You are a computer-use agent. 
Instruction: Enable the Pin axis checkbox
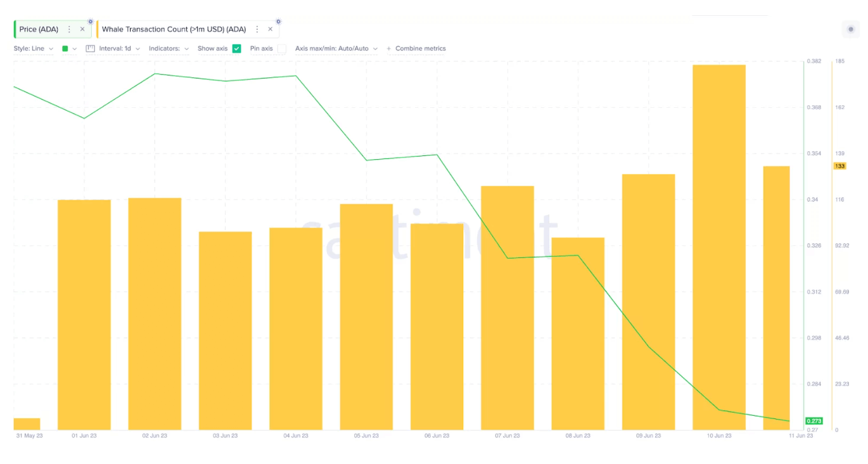[x=281, y=48]
